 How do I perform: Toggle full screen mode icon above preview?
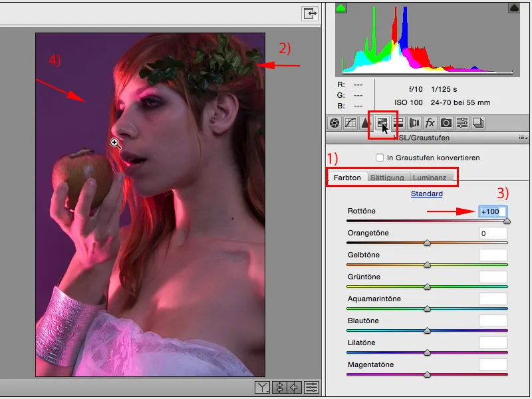310,13
